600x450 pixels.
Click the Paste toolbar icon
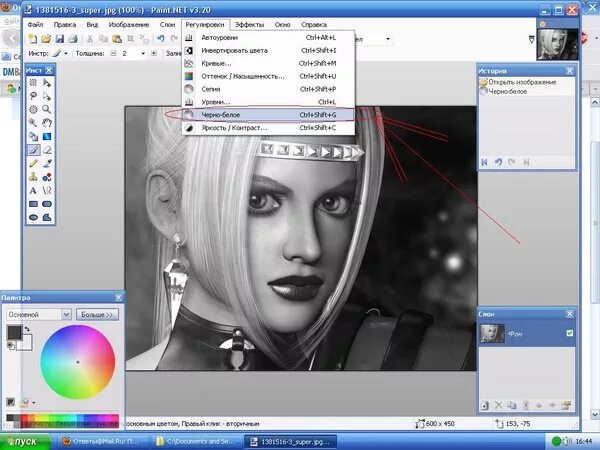pos(117,39)
